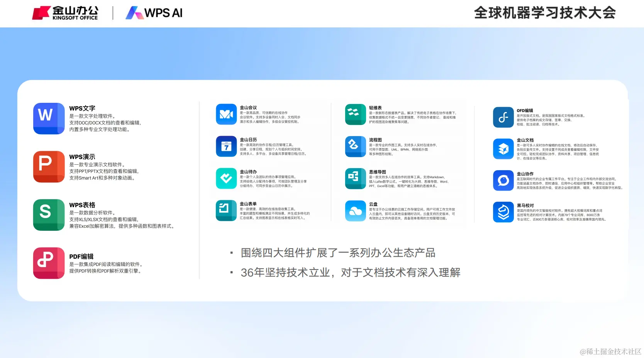Click the line 是一款集成PDF阅读和编辑的软件。
This screenshot has width=644, height=358.
[x=107, y=264]
